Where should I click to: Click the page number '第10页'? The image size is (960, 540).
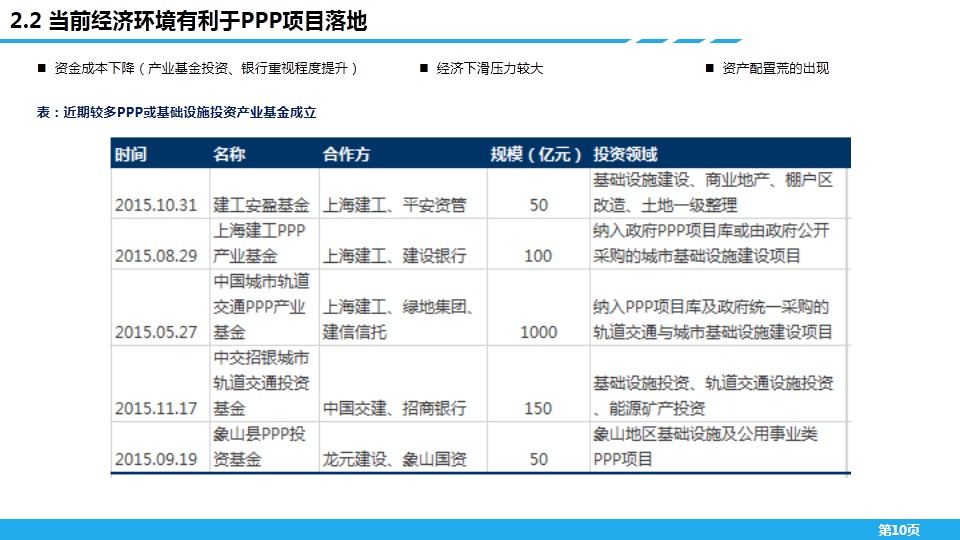(x=899, y=530)
